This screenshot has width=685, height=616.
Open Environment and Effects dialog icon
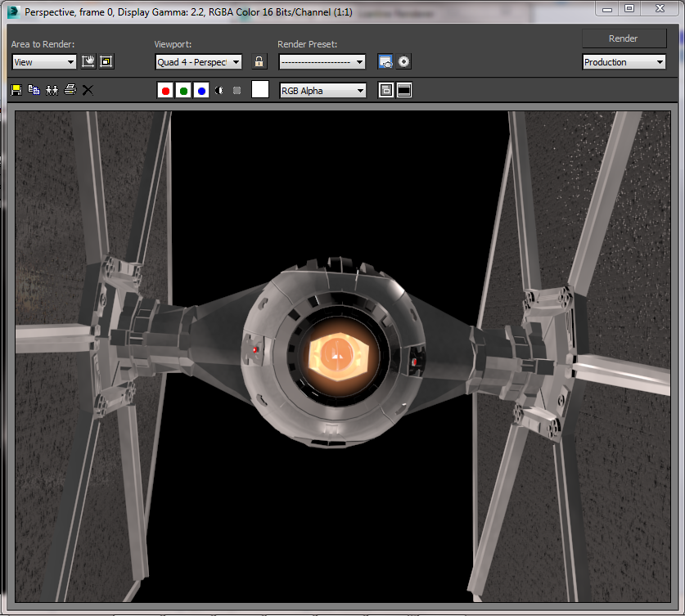point(403,61)
